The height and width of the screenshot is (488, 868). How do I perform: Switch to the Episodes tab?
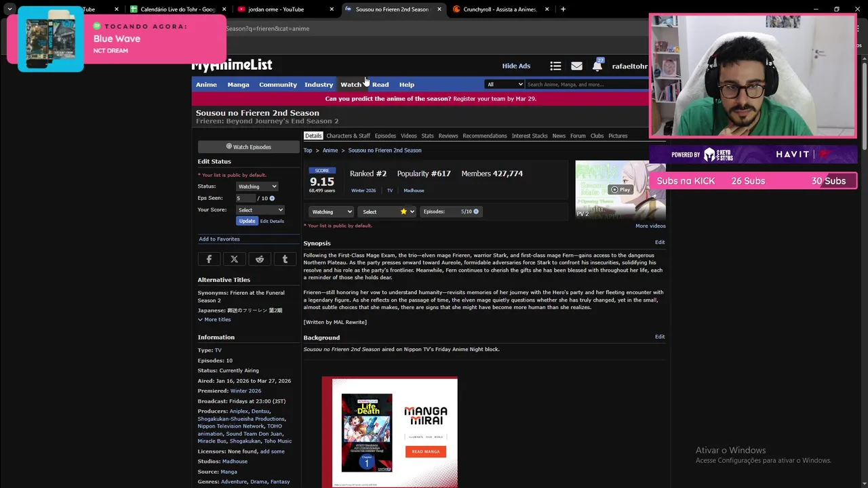(x=385, y=136)
